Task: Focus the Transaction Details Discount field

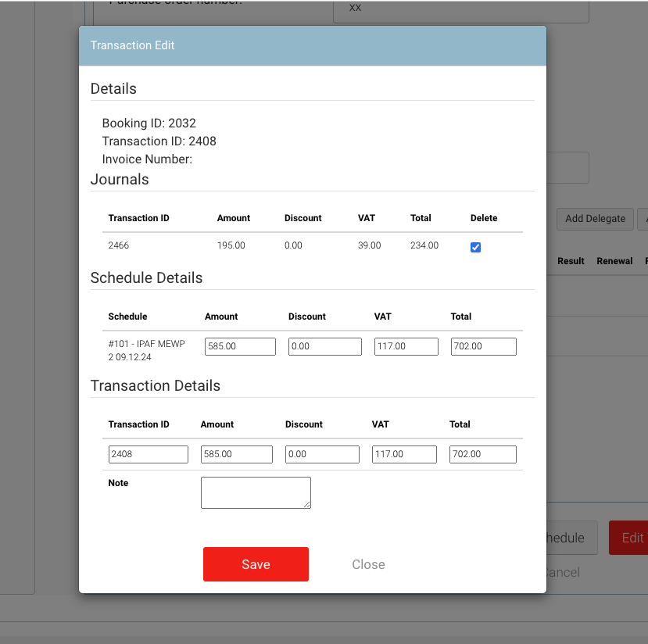Action: point(321,454)
